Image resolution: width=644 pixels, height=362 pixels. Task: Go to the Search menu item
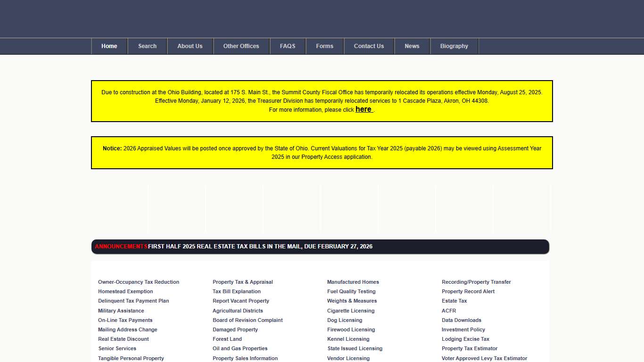(147, 46)
